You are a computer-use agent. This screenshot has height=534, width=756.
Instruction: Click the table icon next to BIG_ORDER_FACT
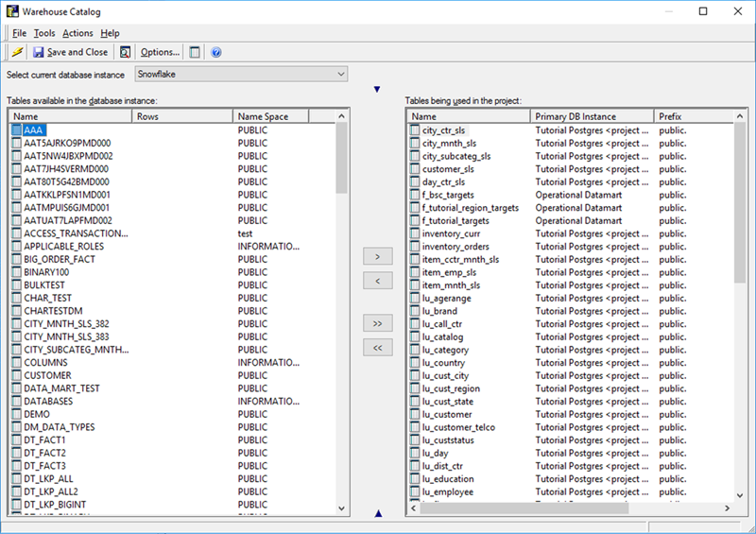16,259
